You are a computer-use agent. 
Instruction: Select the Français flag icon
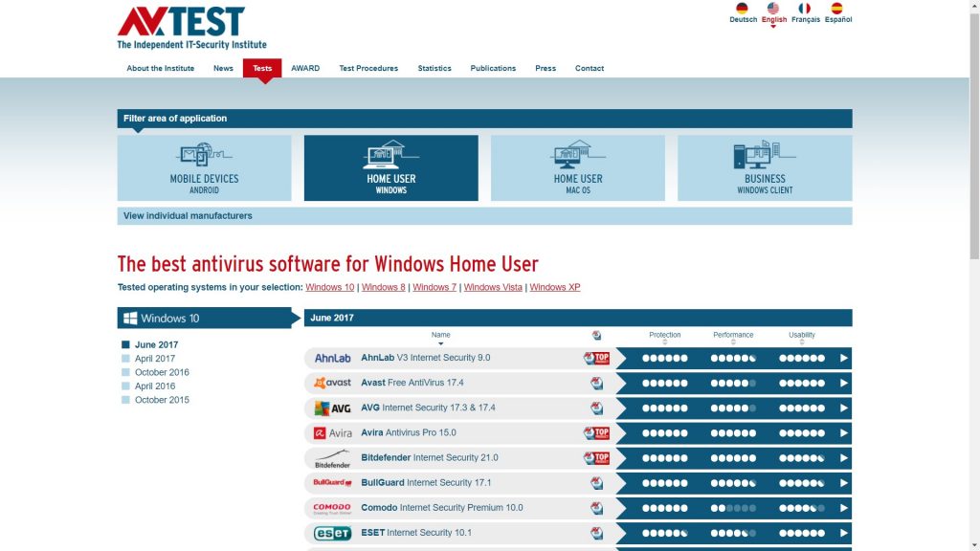pos(806,9)
